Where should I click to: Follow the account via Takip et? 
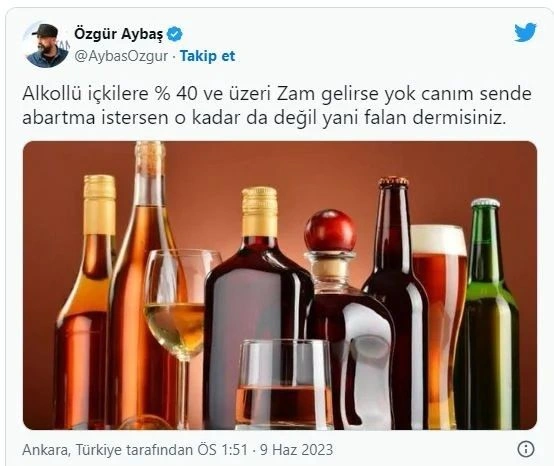(x=207, y=56)
